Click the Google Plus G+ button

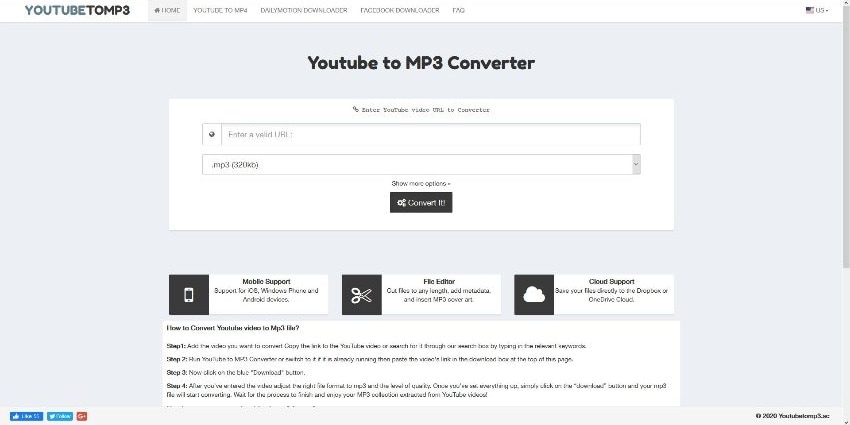82,416
